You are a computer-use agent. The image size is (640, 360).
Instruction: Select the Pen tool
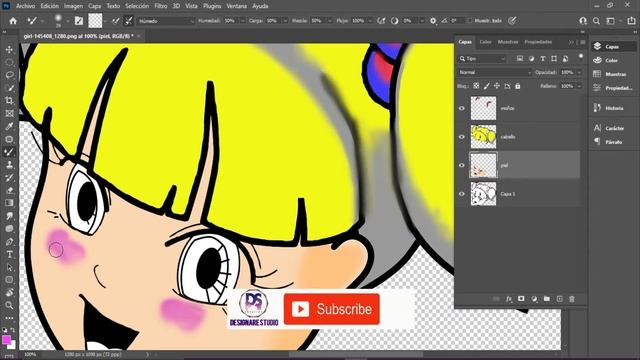(x=9, y=242)
